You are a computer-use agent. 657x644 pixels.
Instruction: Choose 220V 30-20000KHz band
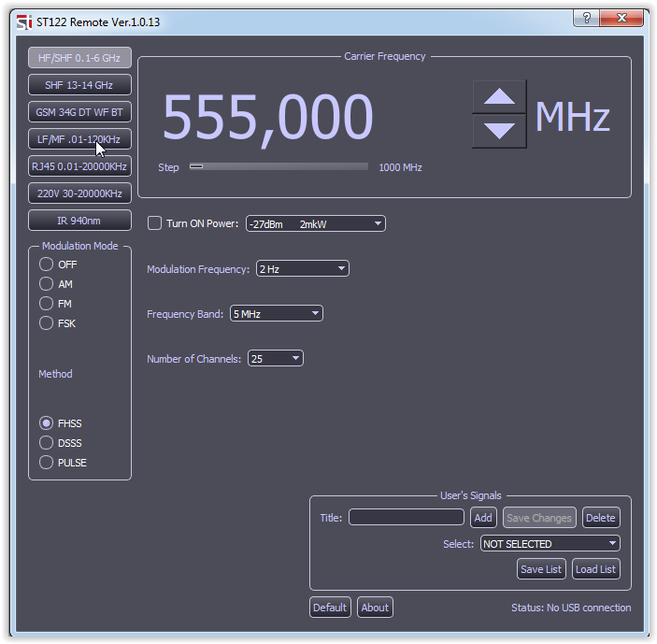(79, 193)
